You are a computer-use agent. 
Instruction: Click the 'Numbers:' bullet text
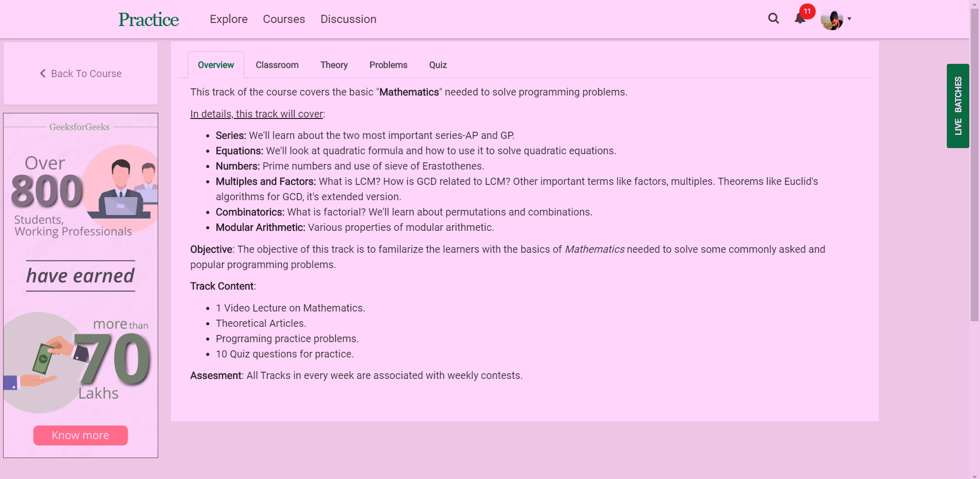point(238,166)
